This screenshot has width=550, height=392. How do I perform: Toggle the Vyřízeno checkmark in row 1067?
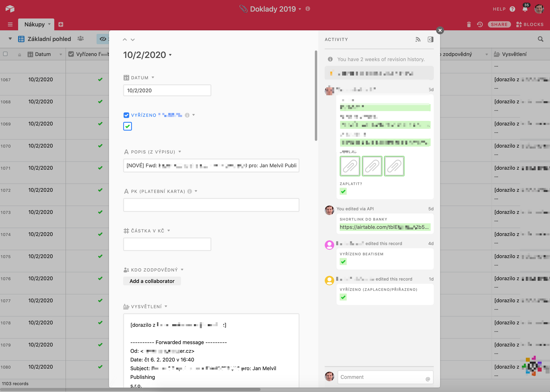pyautogui.click(x=100, y=80)
